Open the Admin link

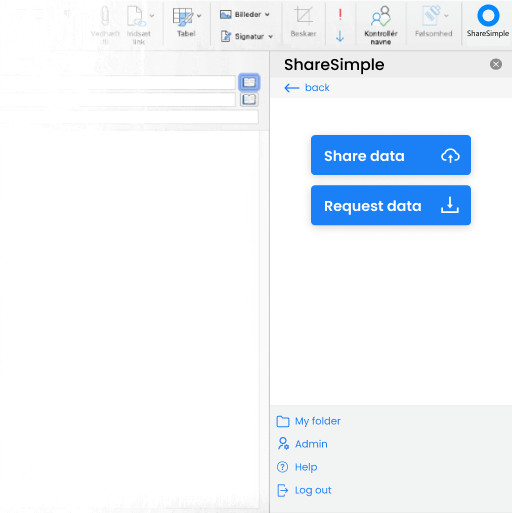pos(302,444)
